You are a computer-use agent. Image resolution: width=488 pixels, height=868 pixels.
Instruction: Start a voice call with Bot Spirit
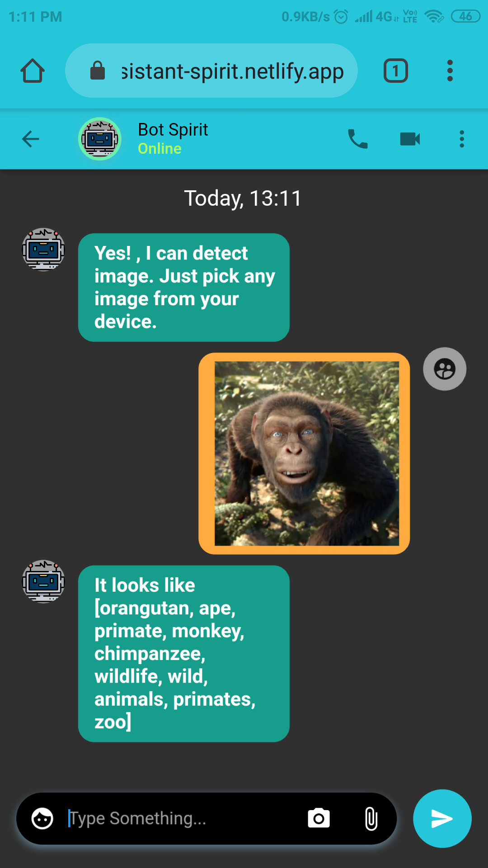pyautogui.click(x=358, y=139)
